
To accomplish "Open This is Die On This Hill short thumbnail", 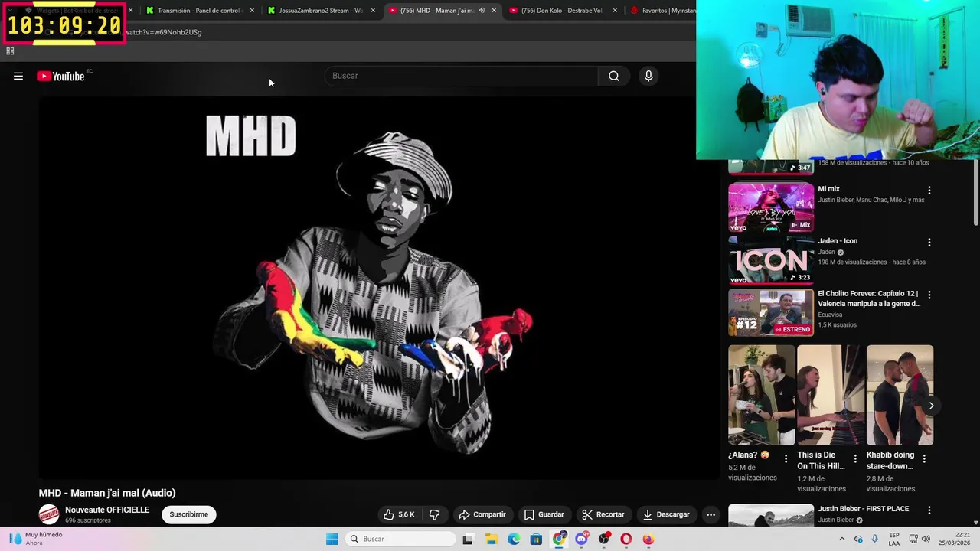I will pos(831,395).
